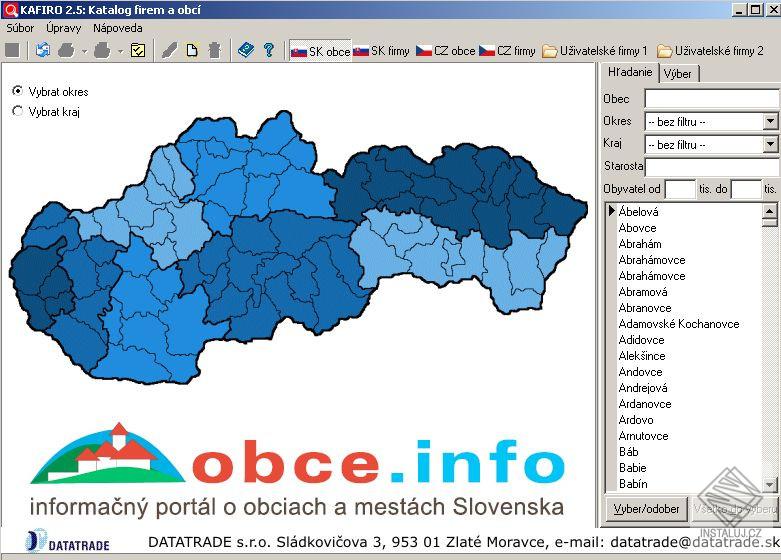781x560 pixels.
Task: Select Abranovce in the list
Action: (645, 308)
